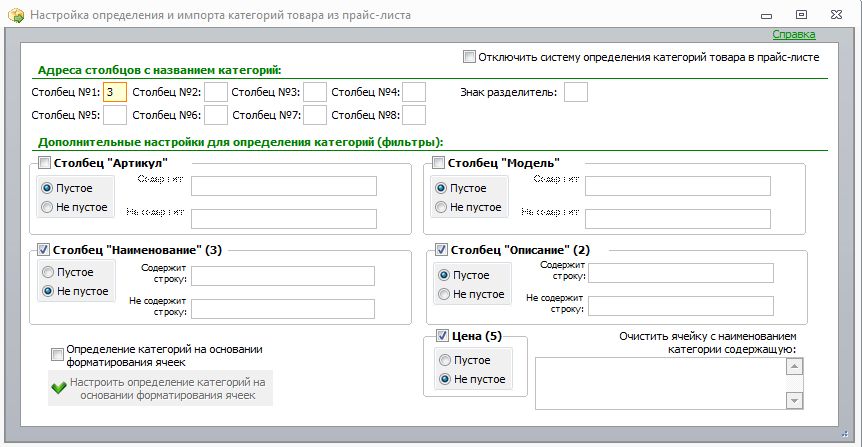
Task: Click scrollbar down arrow in text area
Action: click(794, 401)
